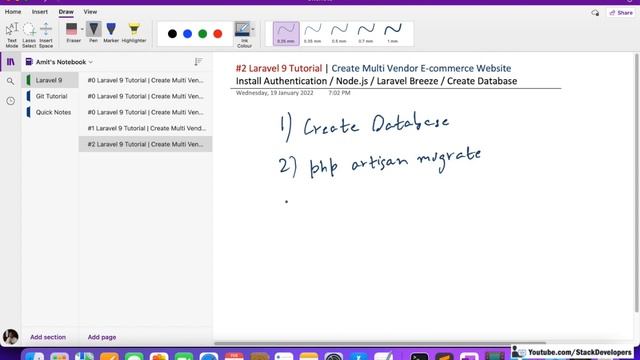Click the page date Wednesday, 19 January 2022
The width and height of the screenshot is (640, 360).
(275, 93)
